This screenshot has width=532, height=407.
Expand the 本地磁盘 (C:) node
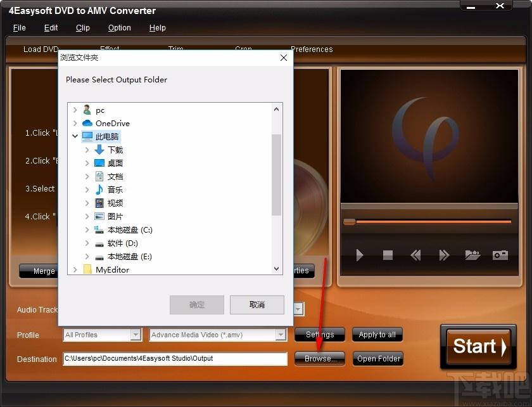pos(87,229)
